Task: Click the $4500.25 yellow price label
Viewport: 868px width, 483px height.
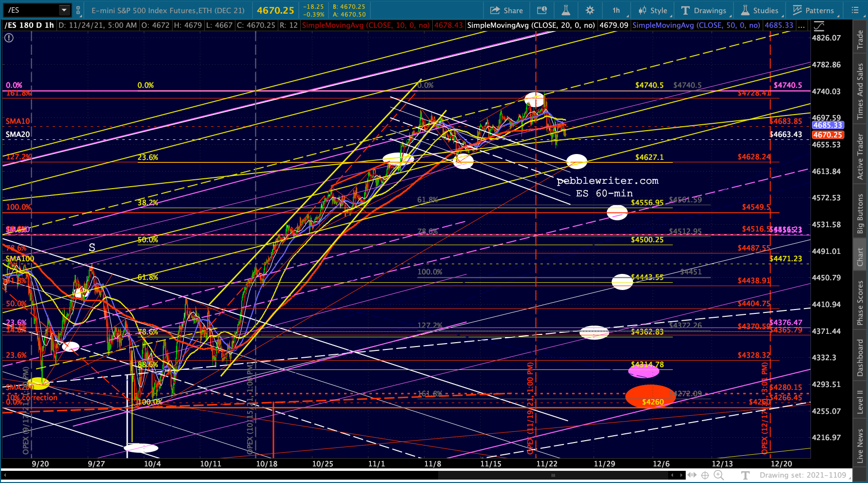Action: 647,240
